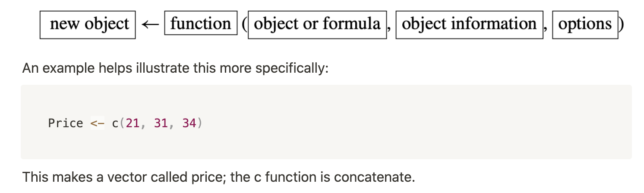Screen dimensions: 644x193
Task: Click the "object or formula" box
Action: 317,25
